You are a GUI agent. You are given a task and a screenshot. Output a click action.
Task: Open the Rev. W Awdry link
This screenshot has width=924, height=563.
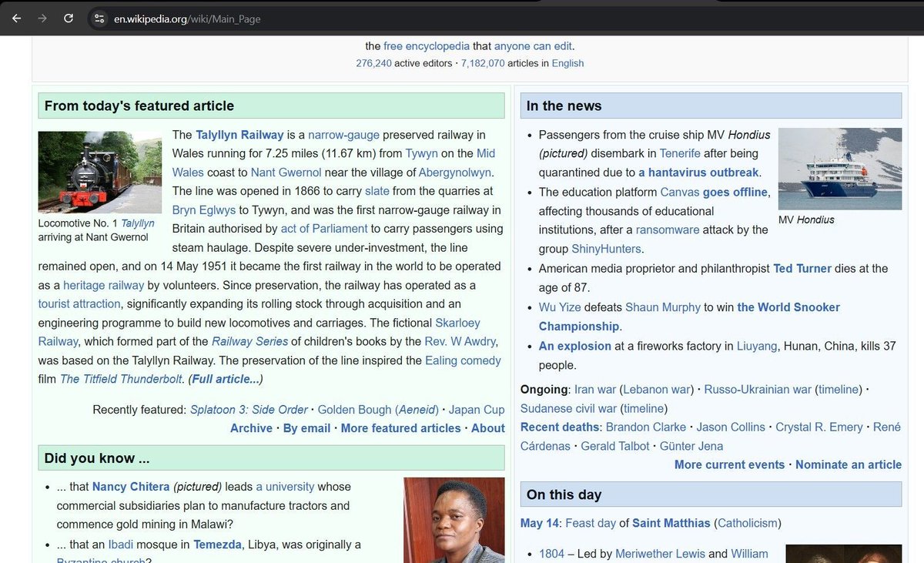tap(460, 341)
